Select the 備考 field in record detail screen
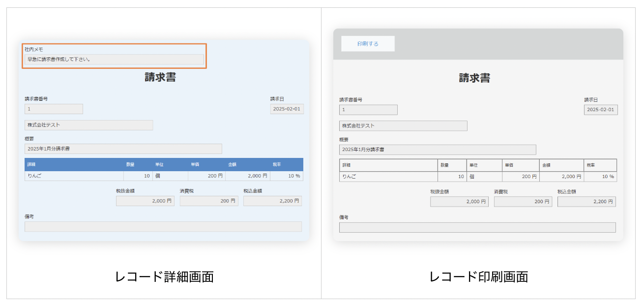Viewport: 644px width, 306px height. (163, 226)
